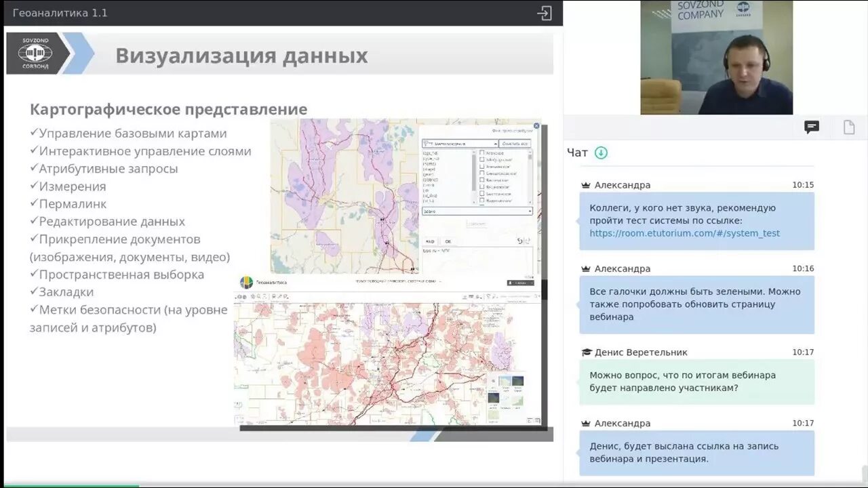Click the scroll-down arrow icon beside Чат

(x=601, y=152)
